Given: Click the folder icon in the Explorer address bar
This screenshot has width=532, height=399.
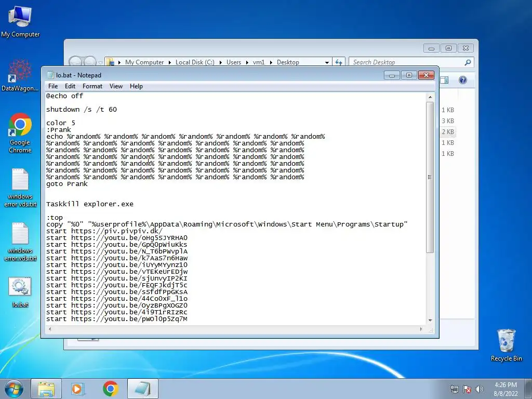Looking at the screenshot, I should [x=110, y=62].
